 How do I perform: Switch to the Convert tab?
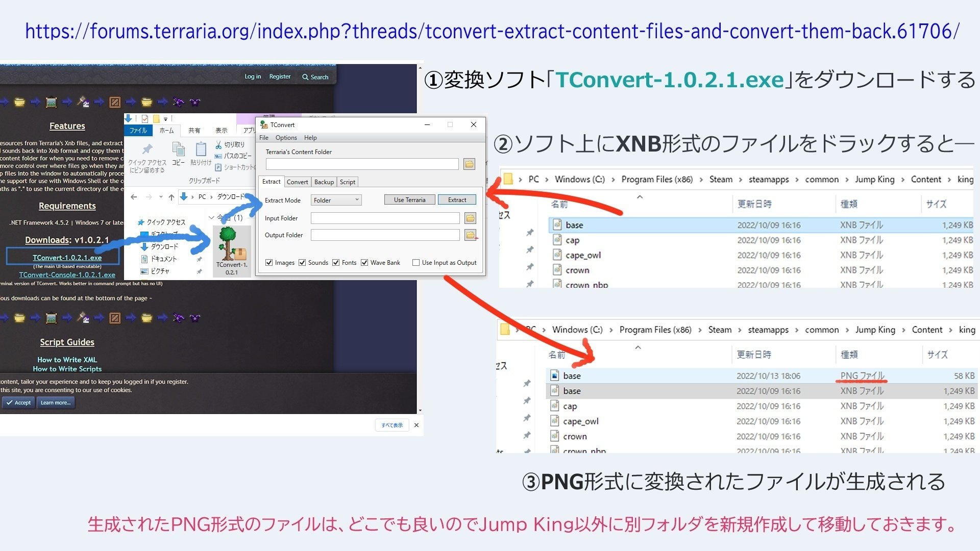click(x=297, y=182)
